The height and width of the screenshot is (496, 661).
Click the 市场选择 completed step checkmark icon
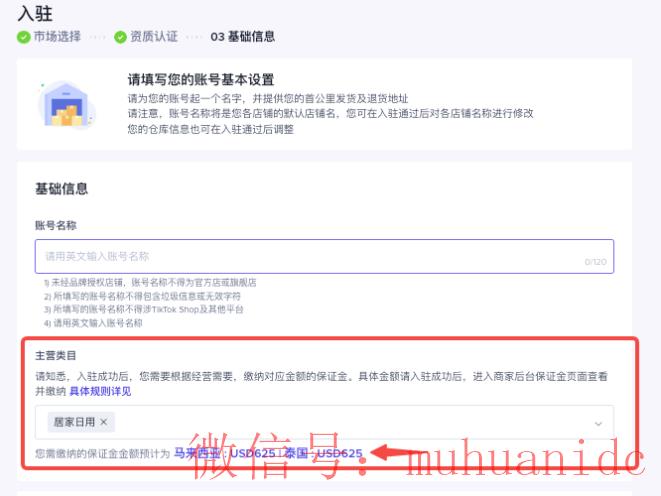[24, 37]
